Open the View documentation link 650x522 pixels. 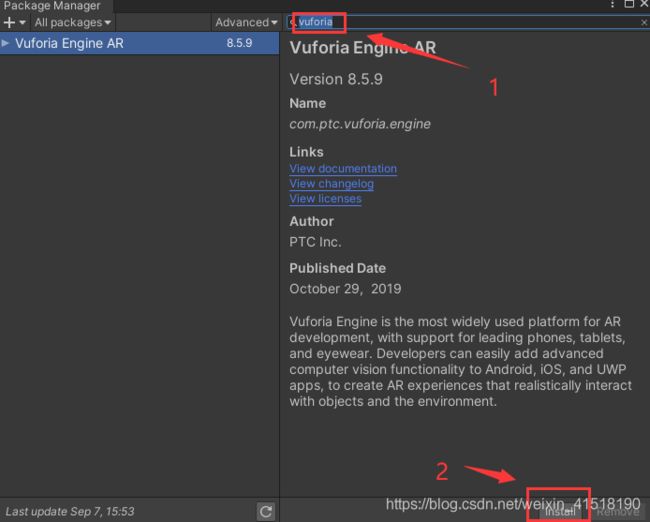(x=343, y=169)
